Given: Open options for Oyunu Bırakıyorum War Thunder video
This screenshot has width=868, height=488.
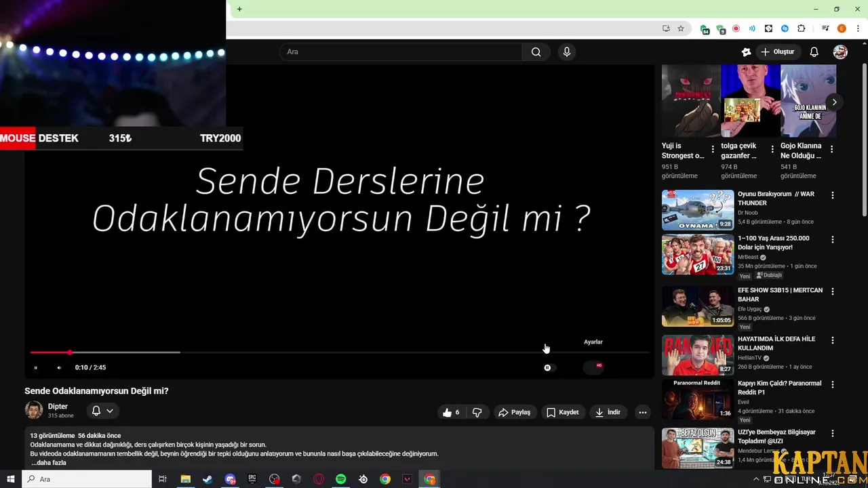Looking at the screenshot, I should [833, 195].
